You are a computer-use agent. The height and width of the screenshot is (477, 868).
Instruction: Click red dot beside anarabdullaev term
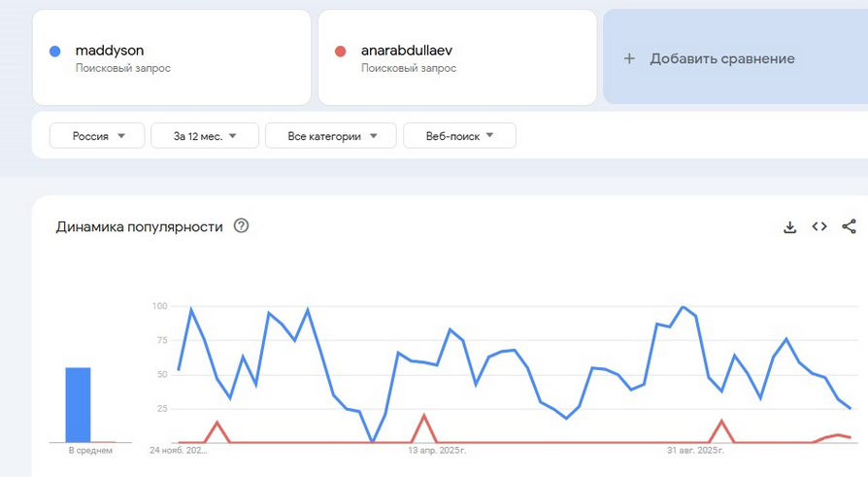pos(340,51)
